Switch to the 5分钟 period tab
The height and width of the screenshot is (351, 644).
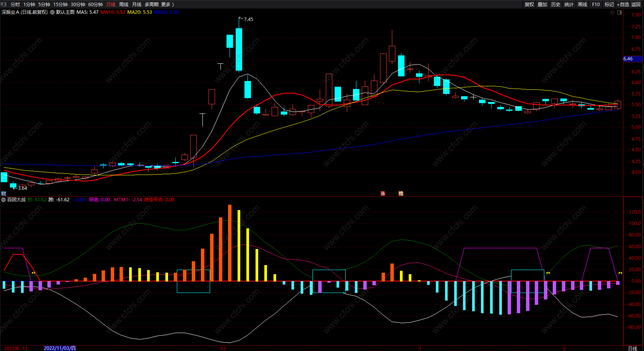tap(44, 5)
